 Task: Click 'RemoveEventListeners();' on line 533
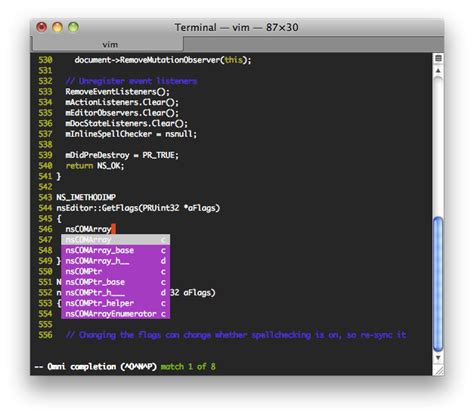(x=117, y=92)
